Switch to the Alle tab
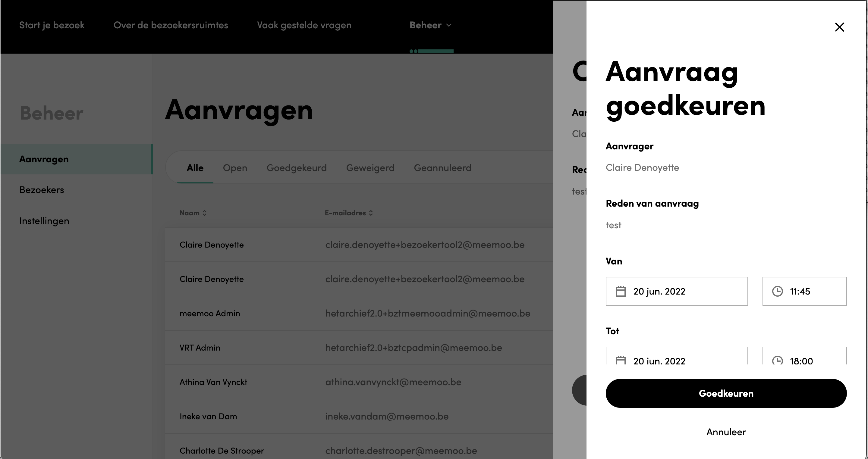This screenshot has width=868, height=459. click(x=195, y=168)
